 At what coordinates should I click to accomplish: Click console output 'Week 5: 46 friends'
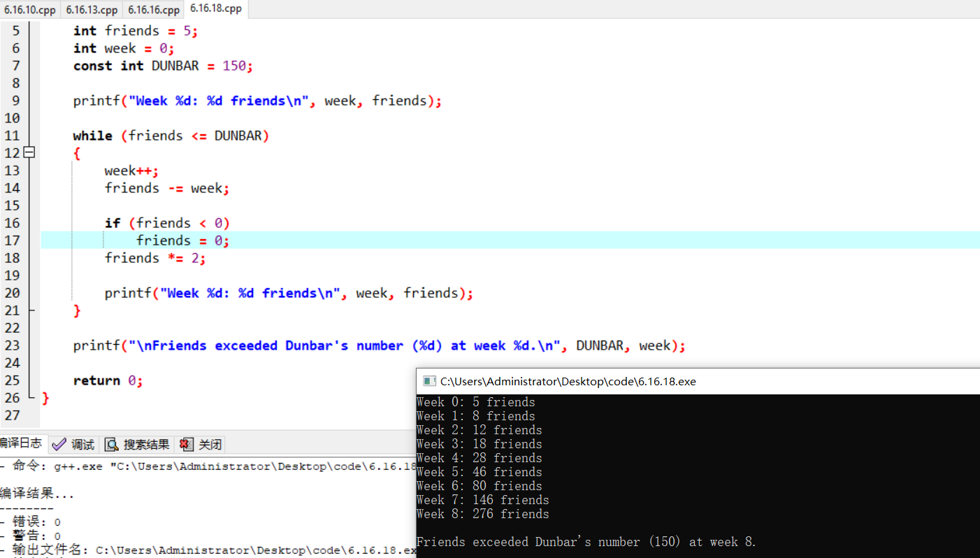pyautogui.click(x=479, y=472)
